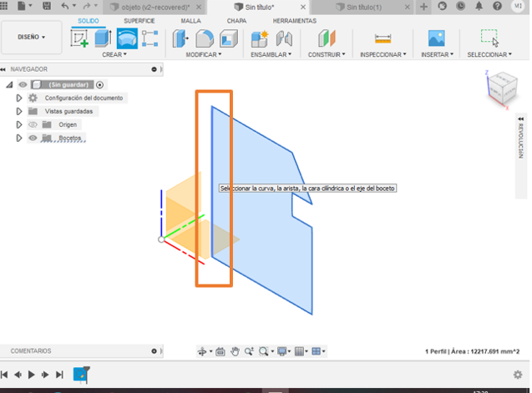Click the Zoom window magnifier icon
The image size is (532, 393).
click(263, 351)
